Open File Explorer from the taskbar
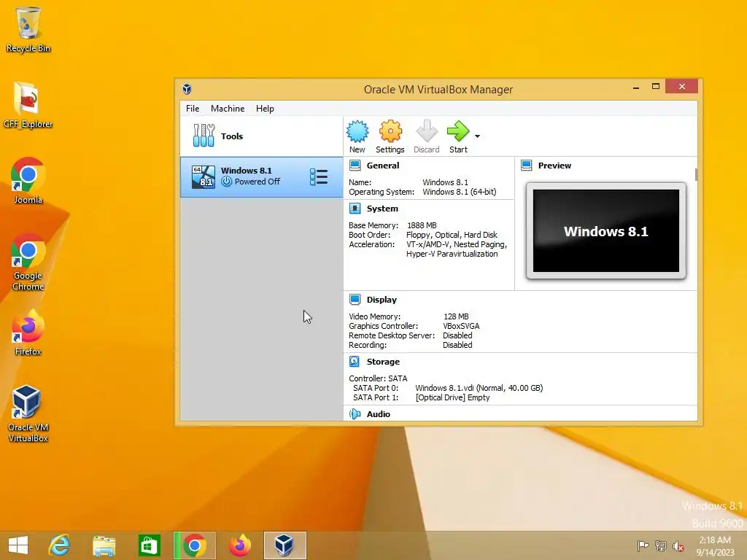Viewport: 747px width, 560px height. tap(104, 545)
